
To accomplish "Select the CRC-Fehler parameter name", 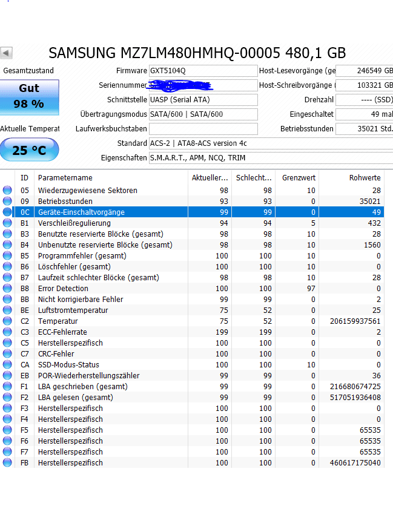I will point(56,354).
